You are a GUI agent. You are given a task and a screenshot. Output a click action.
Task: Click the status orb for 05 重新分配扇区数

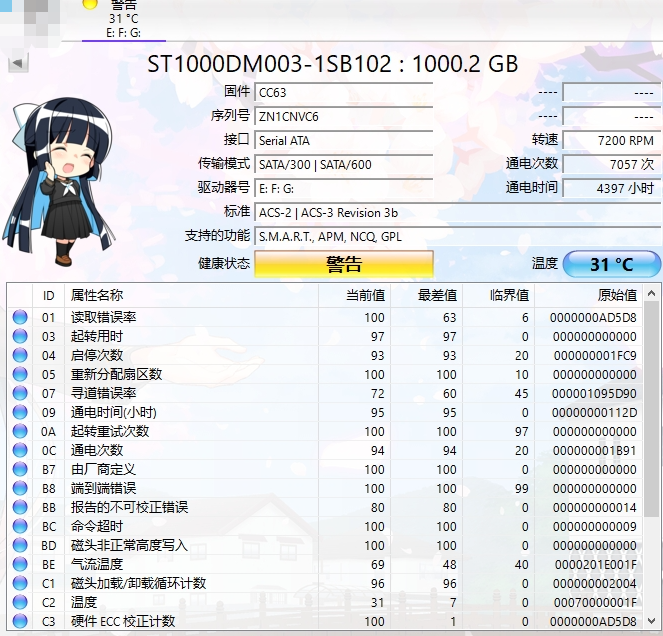(20, 374)
